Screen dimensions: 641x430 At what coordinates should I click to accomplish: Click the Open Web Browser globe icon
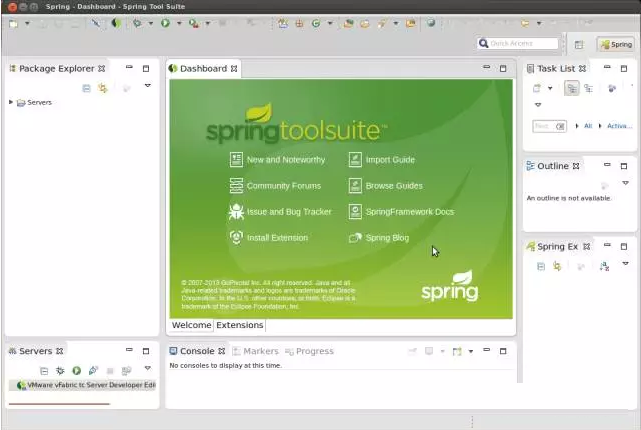click(x=430, y=23)
